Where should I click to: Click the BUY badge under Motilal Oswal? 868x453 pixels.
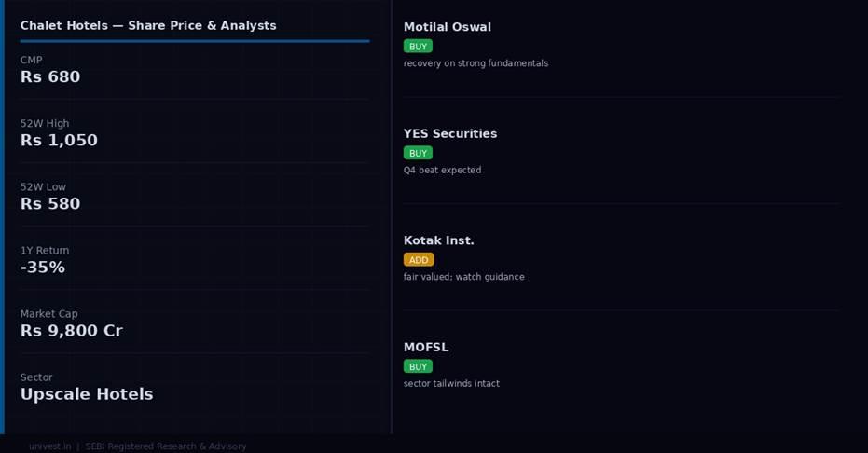coord(418,47)
